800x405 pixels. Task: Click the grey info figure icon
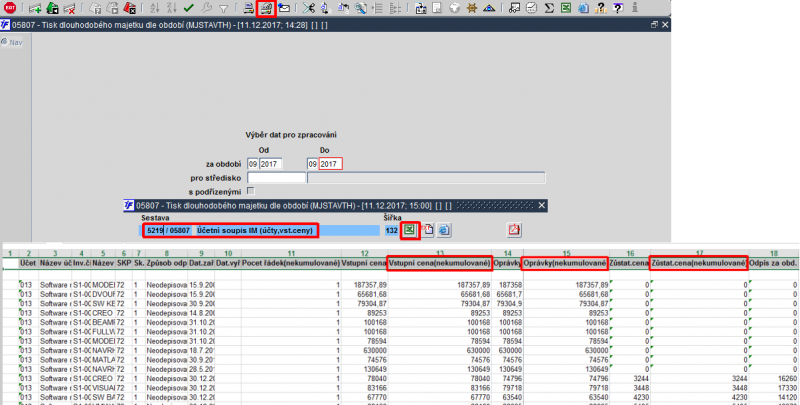pos(635,8)
